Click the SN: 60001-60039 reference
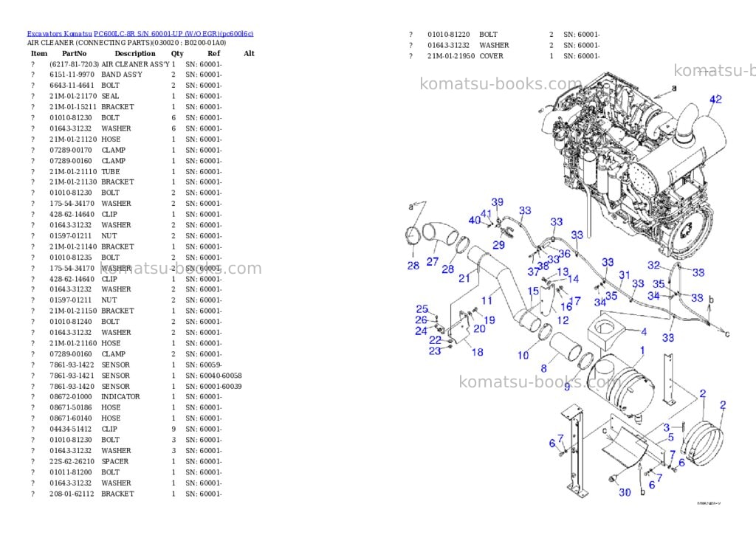This screenshot has width=756, height=535. [213, 386]
